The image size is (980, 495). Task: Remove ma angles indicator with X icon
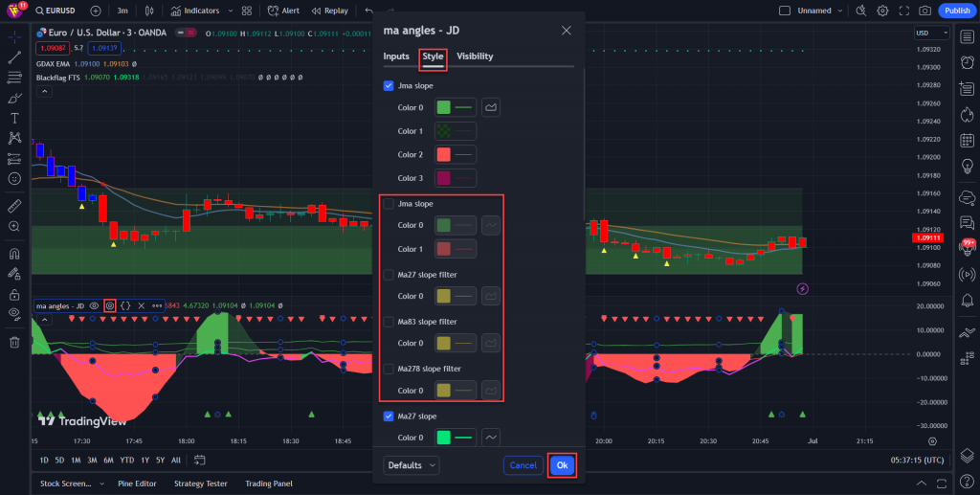point(142,305)
